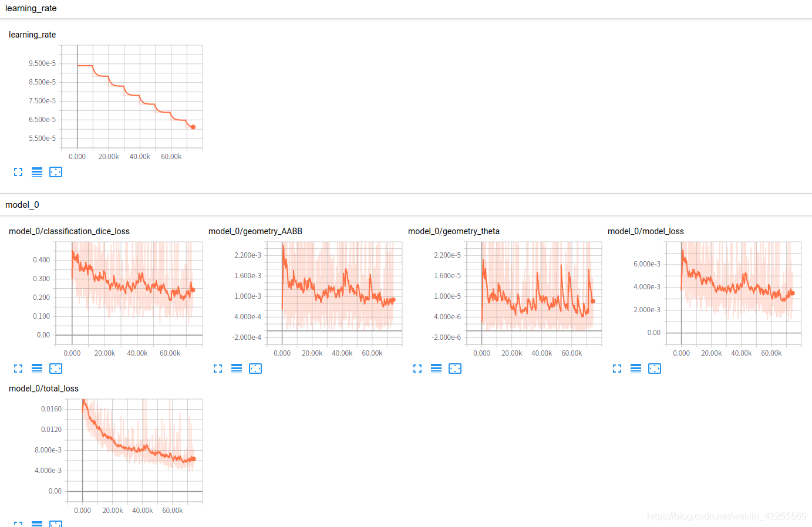Click the model_0/total_loss chart title

click(43, 389)
